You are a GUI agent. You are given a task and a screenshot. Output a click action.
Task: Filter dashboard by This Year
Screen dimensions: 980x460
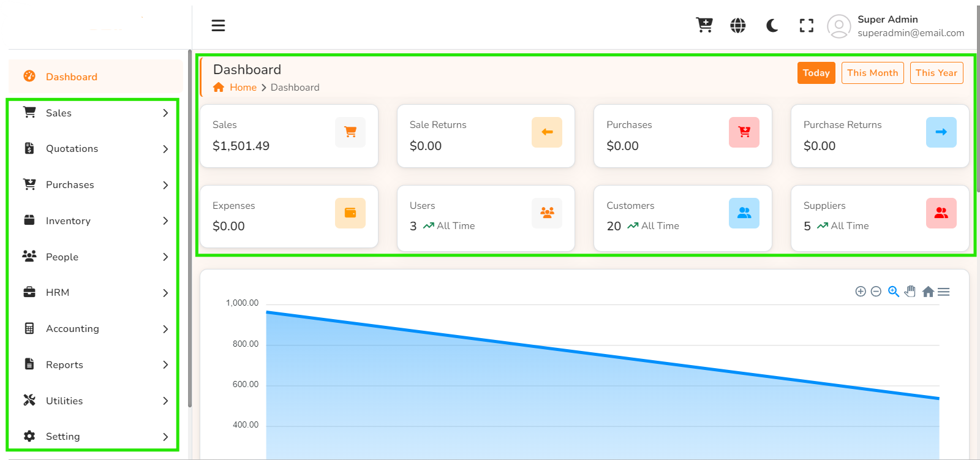tap(936, 73)
